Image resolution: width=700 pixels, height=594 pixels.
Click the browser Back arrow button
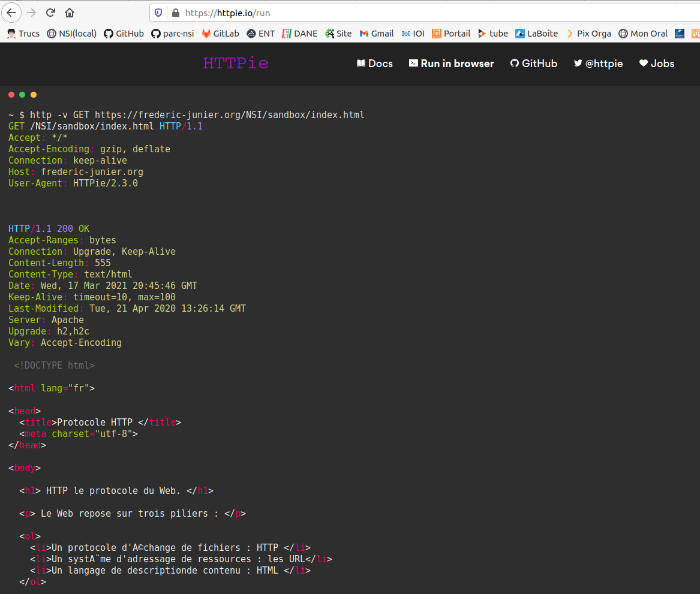(11, 13)
